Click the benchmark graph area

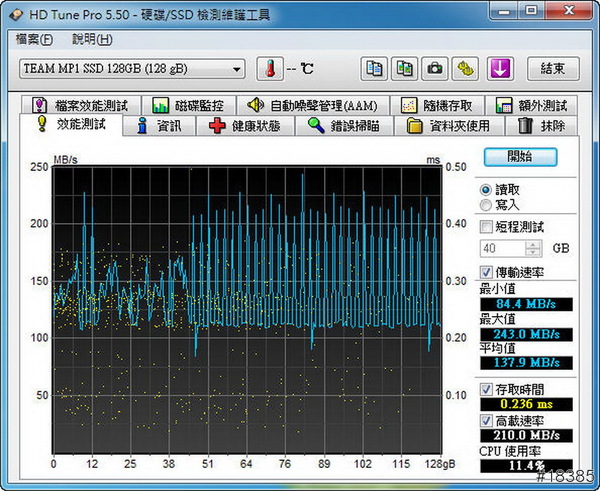coord(246,310)
